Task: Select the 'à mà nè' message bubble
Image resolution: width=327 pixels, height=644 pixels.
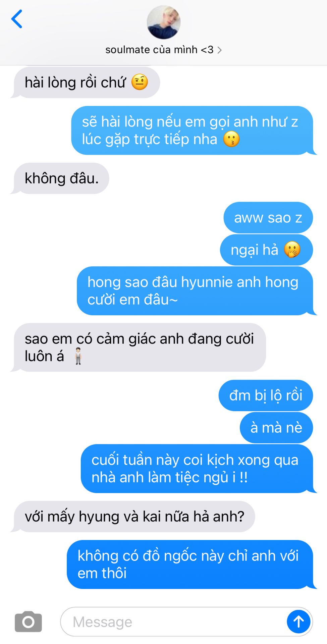Action: pos(276,428)
